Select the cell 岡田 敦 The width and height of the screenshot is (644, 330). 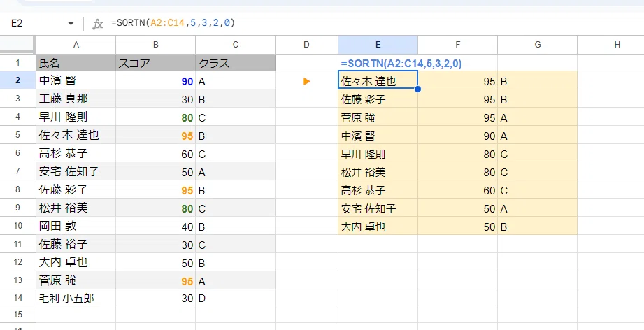[x=76, y=226]
